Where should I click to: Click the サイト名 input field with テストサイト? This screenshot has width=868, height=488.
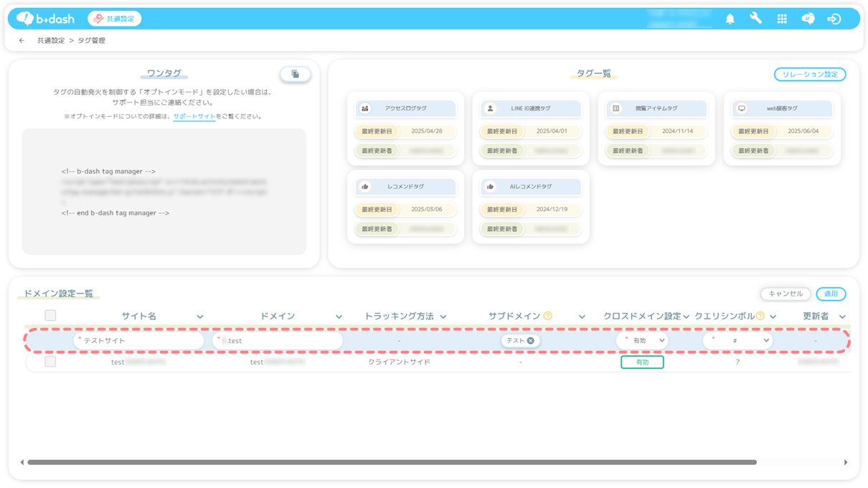[x=139, y=341]
